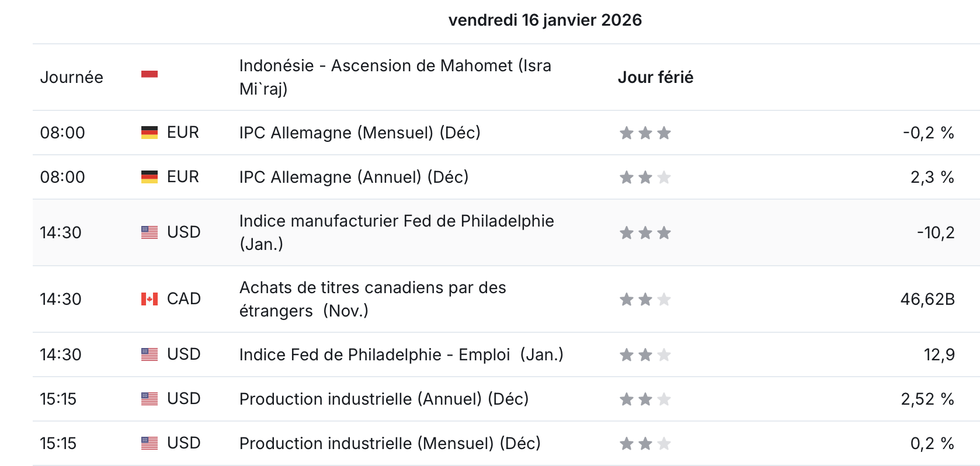
Task: Click the US flag beside Production industrielle (Annuel)
Action: [150, 399]
